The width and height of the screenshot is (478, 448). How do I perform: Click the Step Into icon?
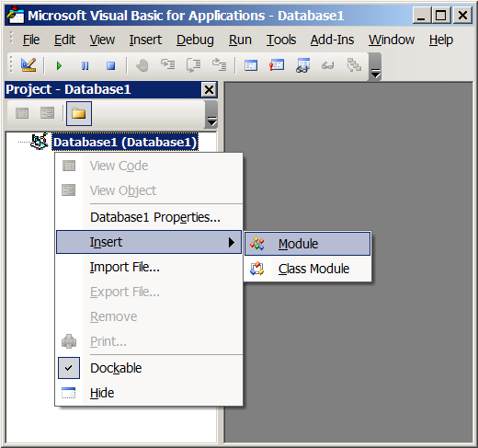pyautogui.click(x=167, y=64)
